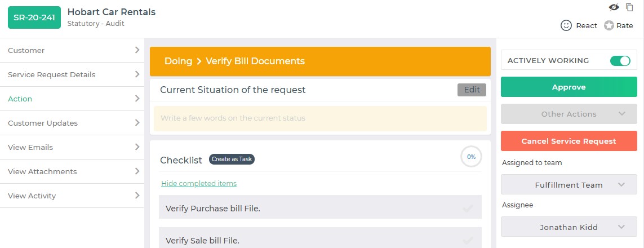The width and height of the screenshot is (644, 248).
Task: Click the Edit button
Action: (472, 90)
